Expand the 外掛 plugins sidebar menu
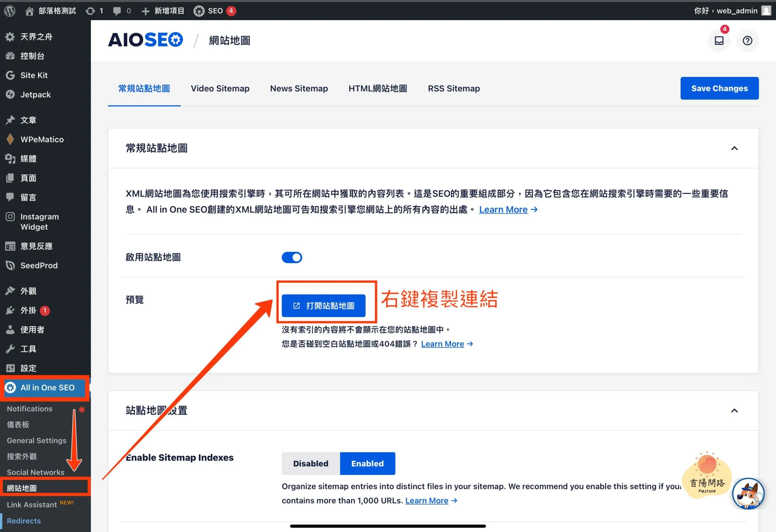This screenshot has width=776, height=532. point(28,311)
